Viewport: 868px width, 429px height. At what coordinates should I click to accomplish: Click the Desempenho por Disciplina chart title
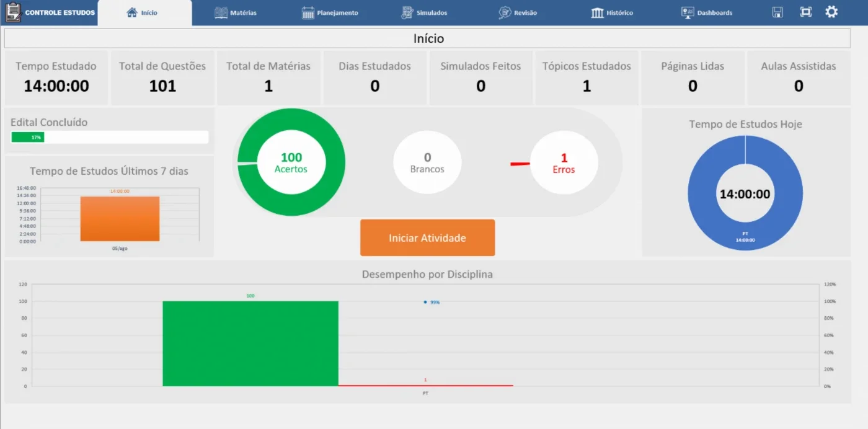427,274
